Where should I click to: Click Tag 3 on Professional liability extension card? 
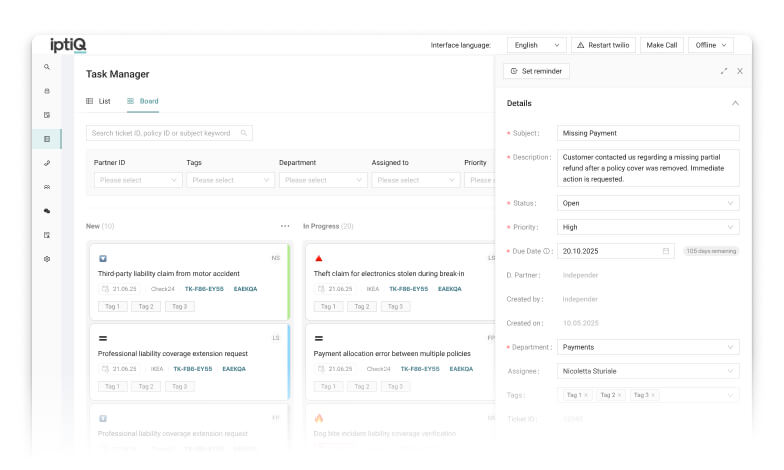(180, 386)
